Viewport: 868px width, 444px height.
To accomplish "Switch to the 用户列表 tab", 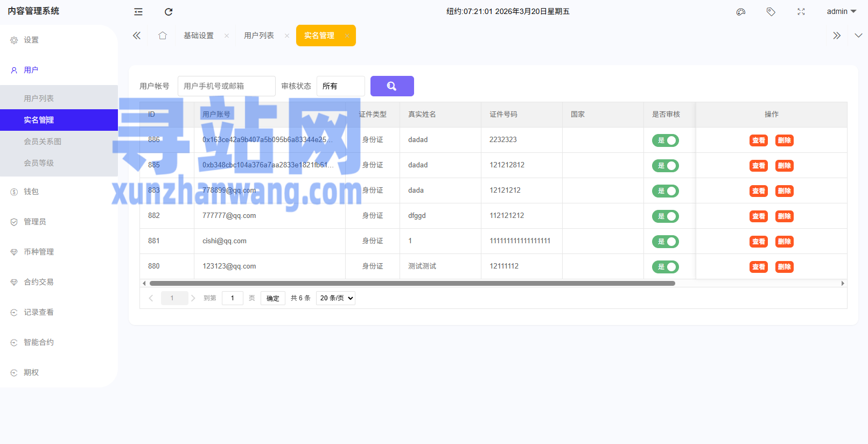I will (259, 36).
